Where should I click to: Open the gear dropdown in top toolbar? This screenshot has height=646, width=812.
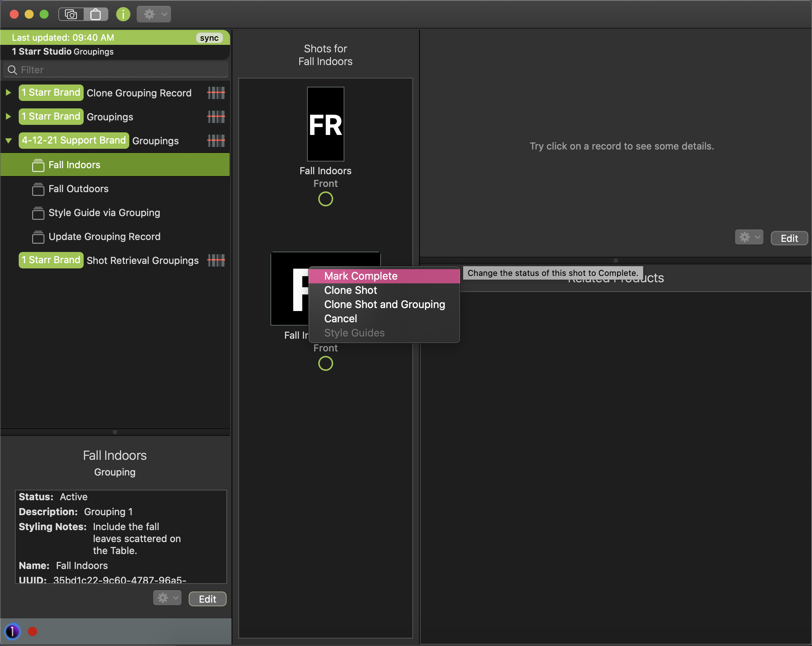[x=154, y=14]
